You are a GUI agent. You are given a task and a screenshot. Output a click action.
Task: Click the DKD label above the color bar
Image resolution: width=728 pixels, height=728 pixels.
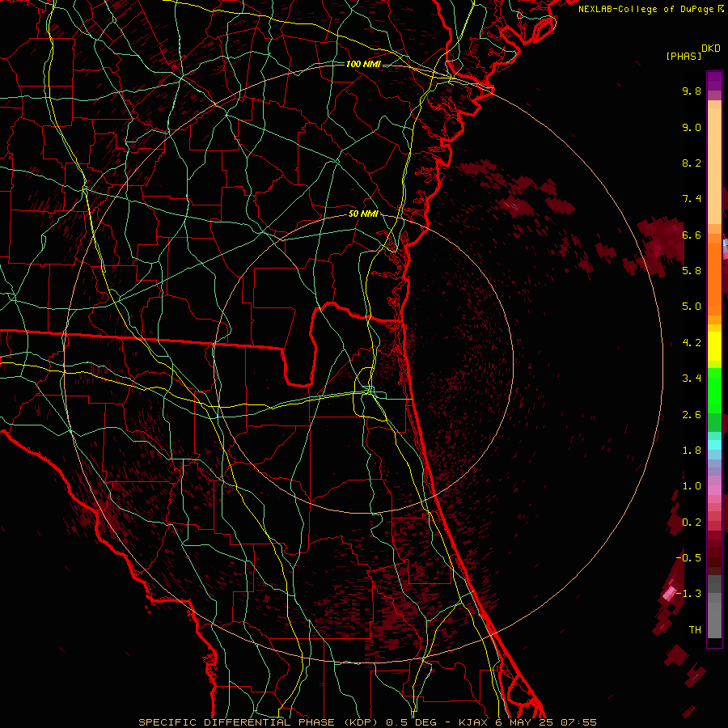click(x=711, y=49)
